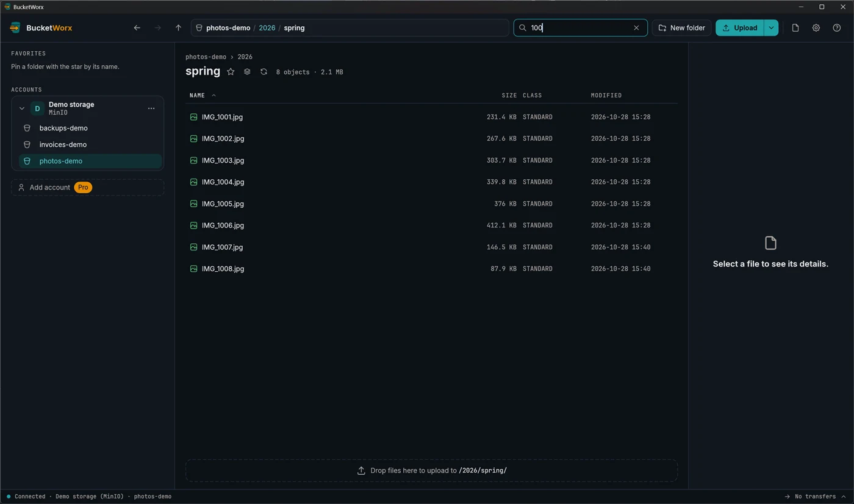Viewport: 854px width, 504px height.
Task: Click the layers icon beside spring
Action: coord(247,72)
